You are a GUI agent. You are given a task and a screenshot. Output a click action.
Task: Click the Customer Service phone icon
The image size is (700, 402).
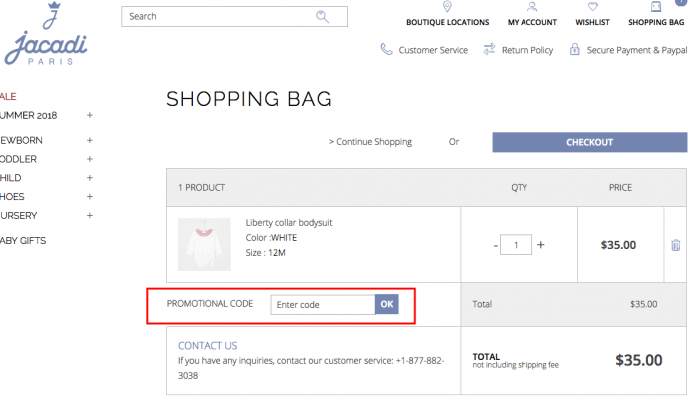[x=386, y=49]
